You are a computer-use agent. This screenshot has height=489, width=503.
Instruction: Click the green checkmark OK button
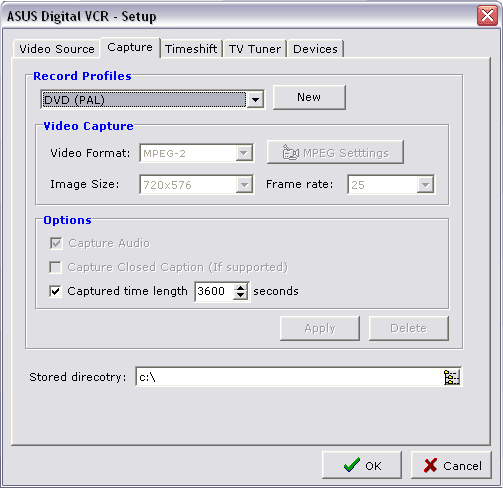[362, 465]
